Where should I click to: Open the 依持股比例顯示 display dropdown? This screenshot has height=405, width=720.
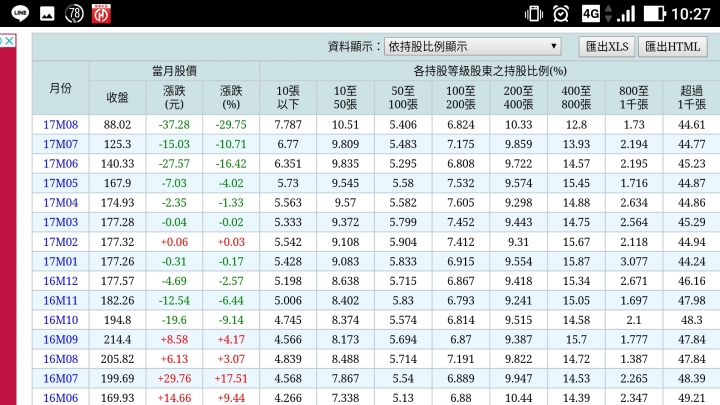[x=472, y=46]
